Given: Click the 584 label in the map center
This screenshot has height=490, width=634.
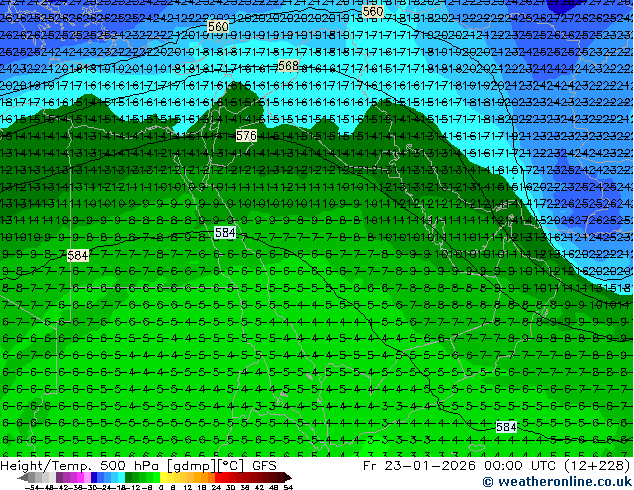Looking at the screenshot, I should [x=225, y=232].
